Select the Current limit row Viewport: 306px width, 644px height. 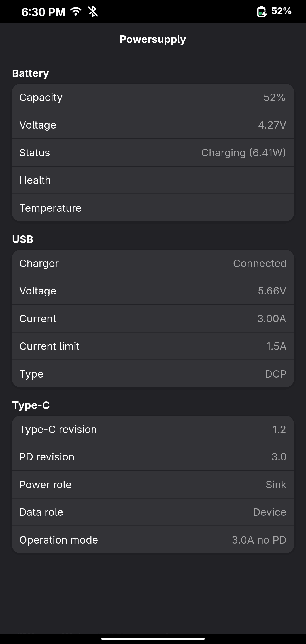(x=153, y=346)
